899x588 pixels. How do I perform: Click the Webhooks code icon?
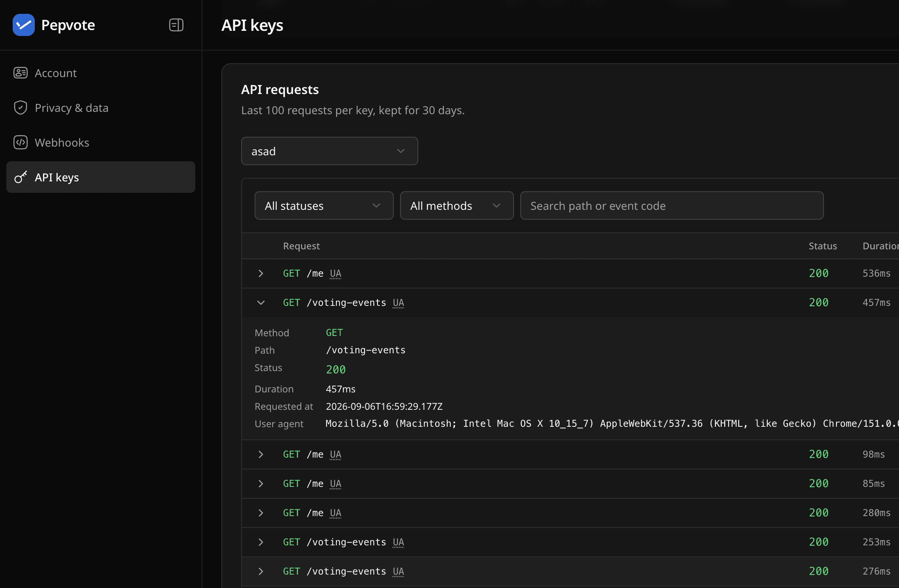pos(21,143)
